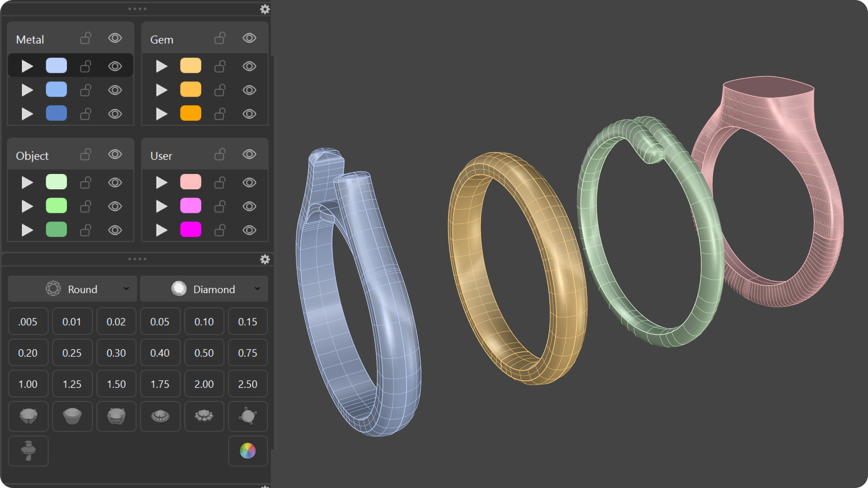Expand the first Gem layer arrow
This screenshot has height=488, width=868.
[x=161, y=66]
